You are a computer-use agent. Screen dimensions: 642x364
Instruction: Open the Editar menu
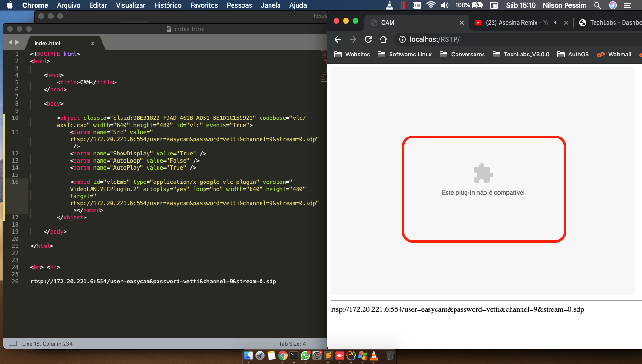coord(98,5)
